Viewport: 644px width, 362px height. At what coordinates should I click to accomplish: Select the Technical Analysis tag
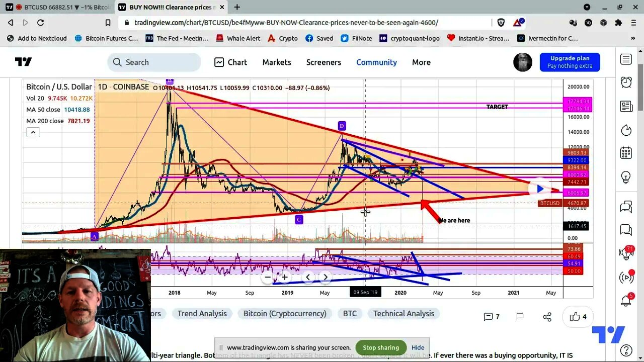pyautogui.click(x=404, y=313)
